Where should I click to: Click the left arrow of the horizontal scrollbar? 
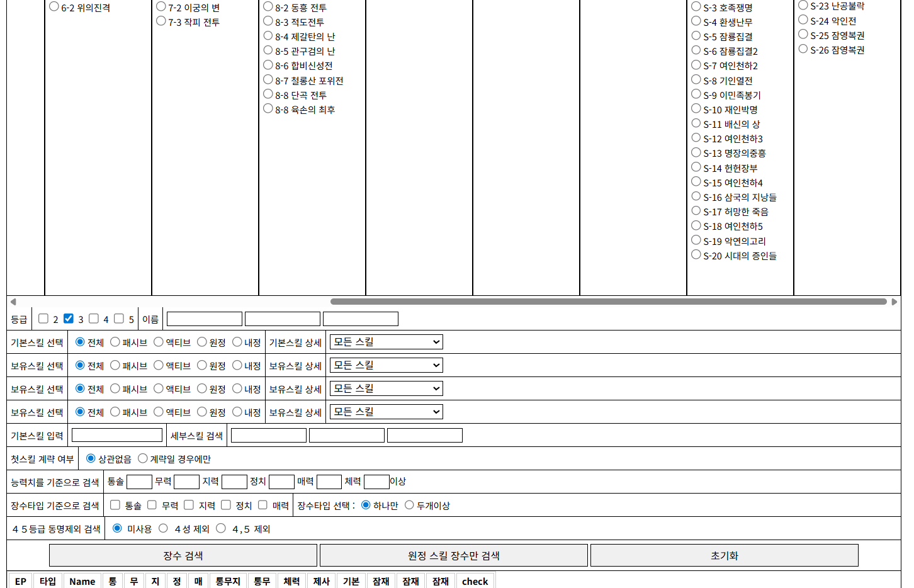pyautogui.click(x=13, y=302)
